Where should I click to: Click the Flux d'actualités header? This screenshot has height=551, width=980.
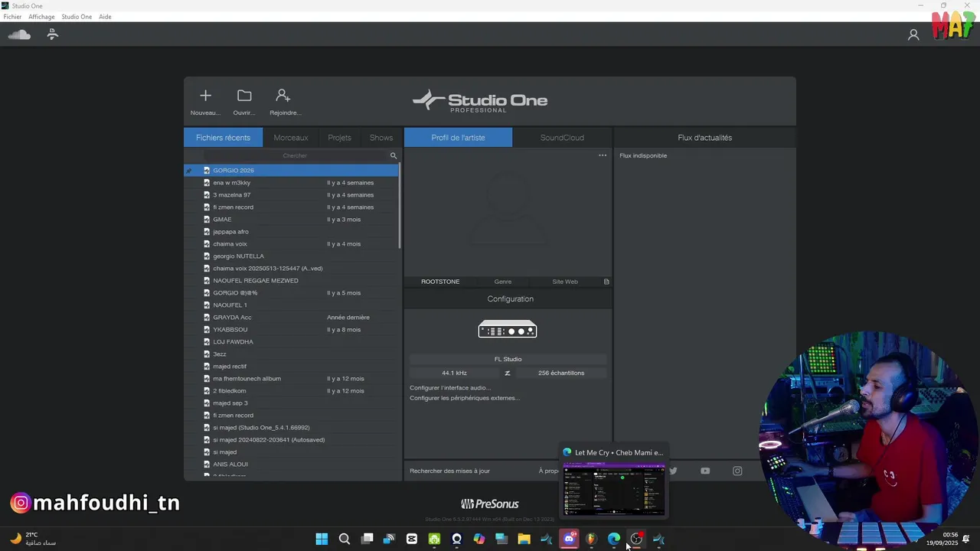(x=704, y=138)
